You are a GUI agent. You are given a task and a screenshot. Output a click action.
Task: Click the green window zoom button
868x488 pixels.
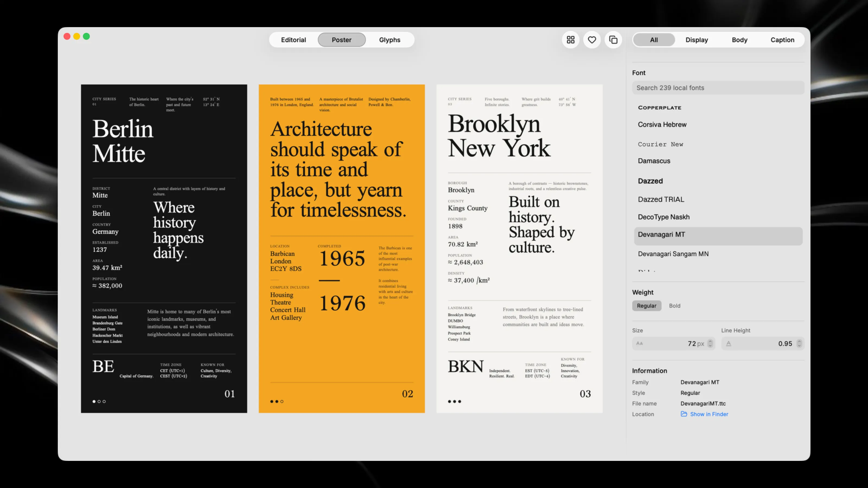point(86,36)
